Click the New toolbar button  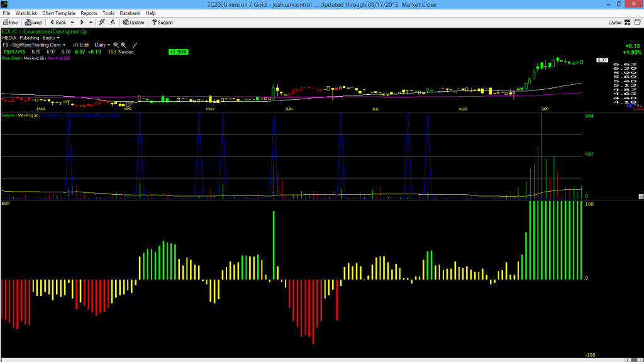pos(10,23)
